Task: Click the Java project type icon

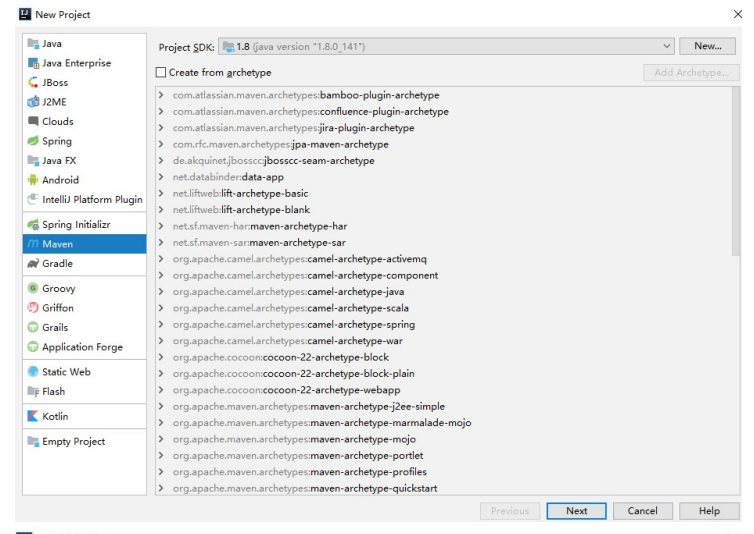Action: pyautogui.click(x=33, y=44)
